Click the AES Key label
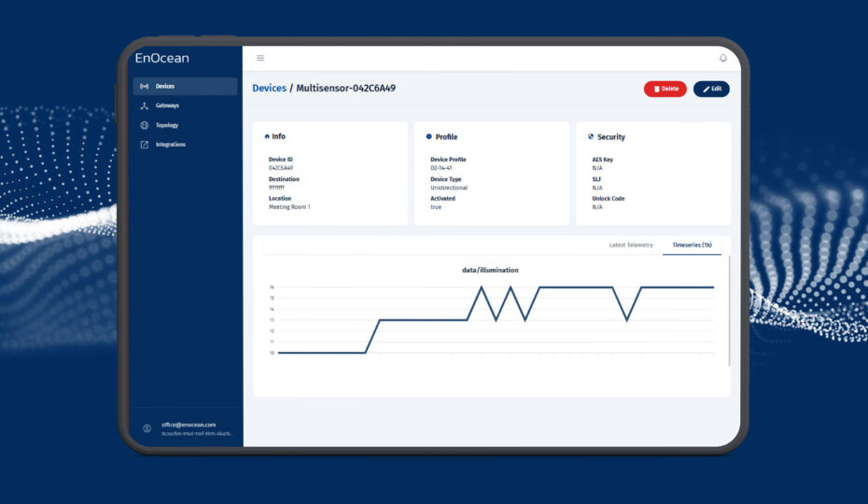The height and width of the screenshot is (504, 868). [x=602, y=160]
